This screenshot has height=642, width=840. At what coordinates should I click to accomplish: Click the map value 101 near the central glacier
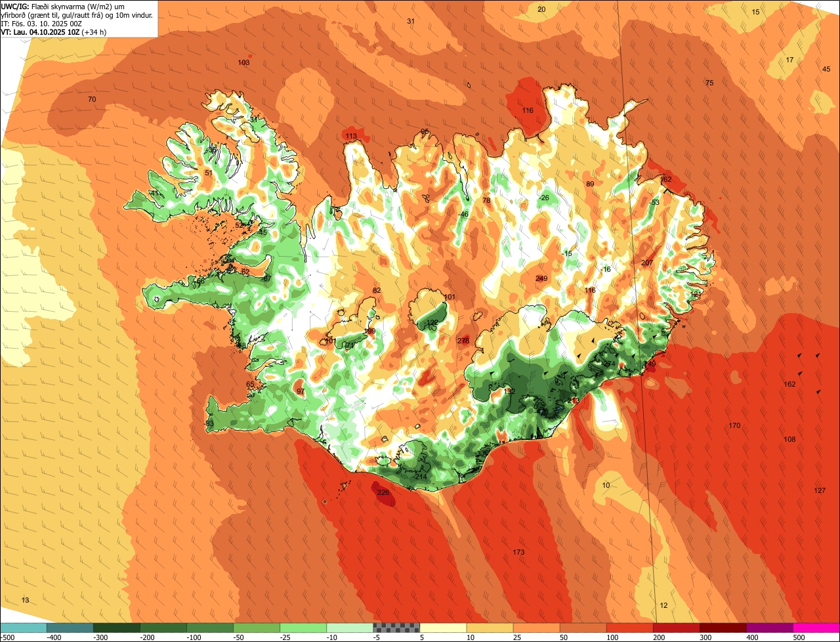[x=450, y=297]
